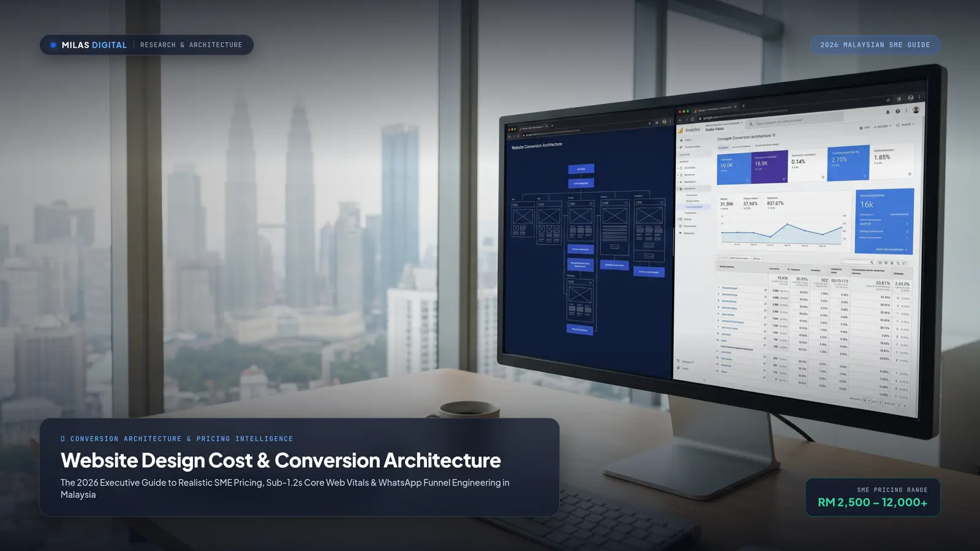
Task: Reload the Analytics browser page
Action: [x=692, y=119]
